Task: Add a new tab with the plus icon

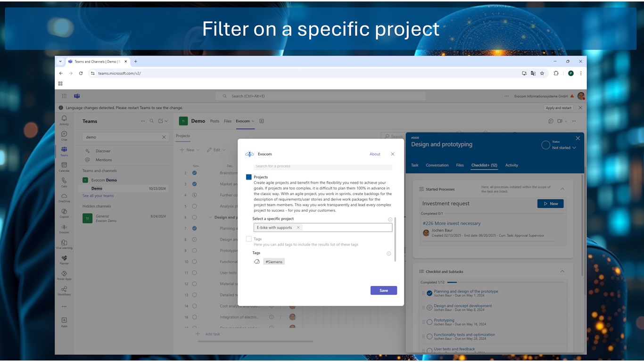Action: coord(262,121)
